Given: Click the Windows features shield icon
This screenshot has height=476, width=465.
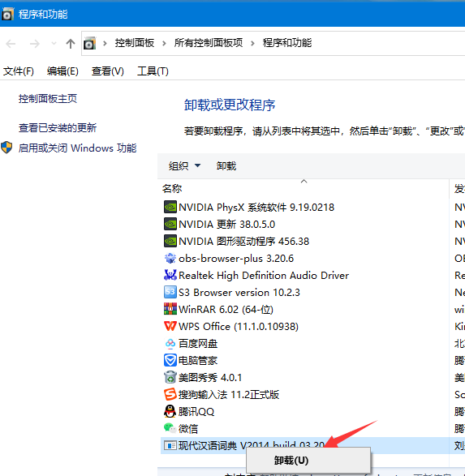Looking at the screenshot, I should coord(6,148).
